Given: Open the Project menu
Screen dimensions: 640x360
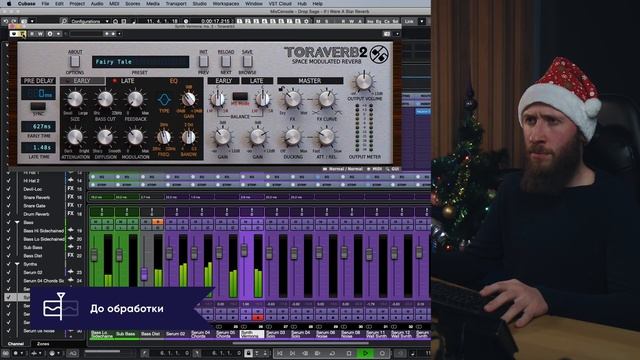Looking at the screenshot, I should [77, 3].
